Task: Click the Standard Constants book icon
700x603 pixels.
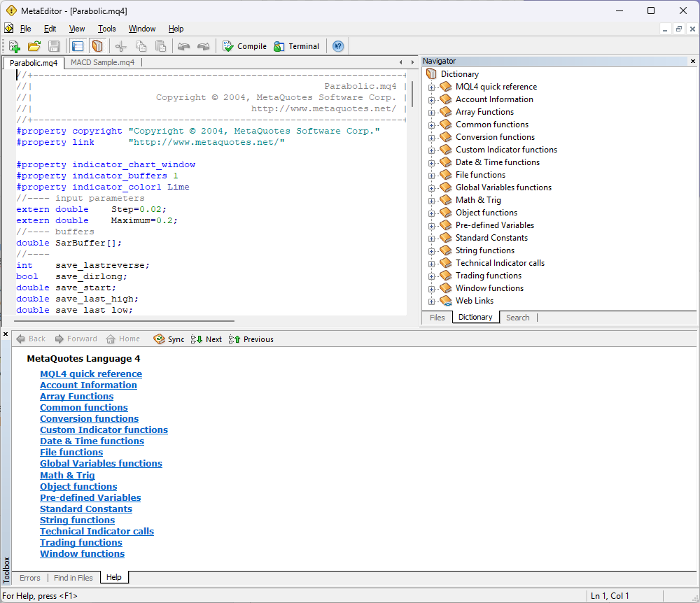Action: 445,238
